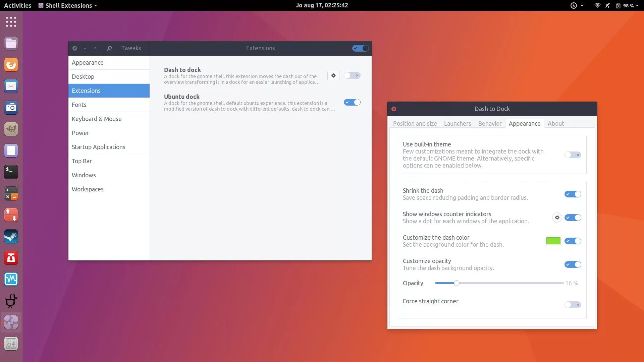Open windows counter indicators gear settings
Screen dimensions: 644x362
coord(557,218)
